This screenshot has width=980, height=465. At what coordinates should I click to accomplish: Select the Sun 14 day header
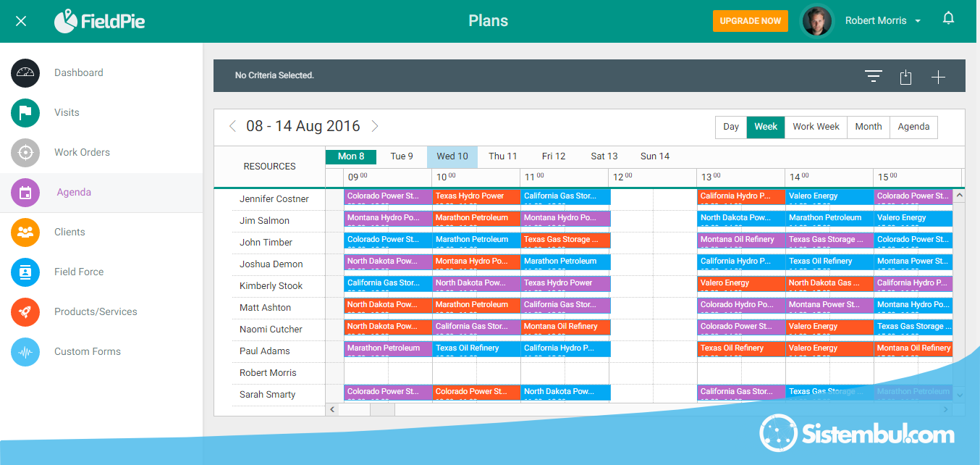(x=655, y=156)
